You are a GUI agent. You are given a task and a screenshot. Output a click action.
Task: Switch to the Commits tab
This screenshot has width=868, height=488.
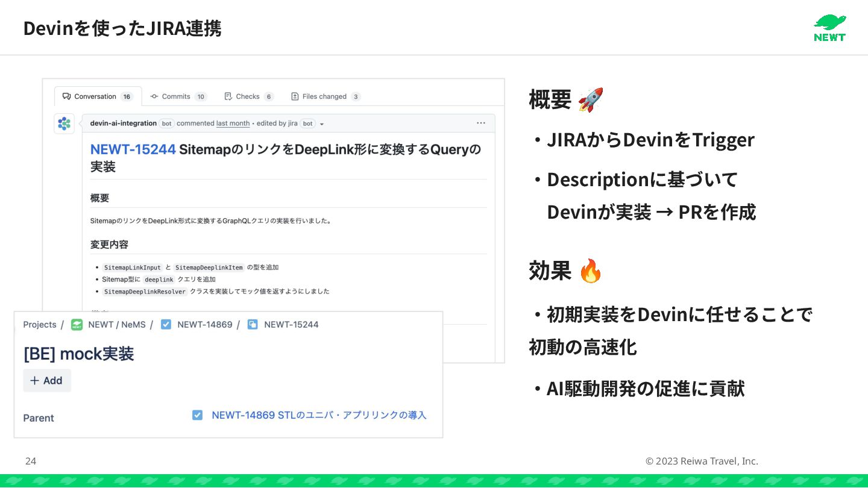pos(178,96)
